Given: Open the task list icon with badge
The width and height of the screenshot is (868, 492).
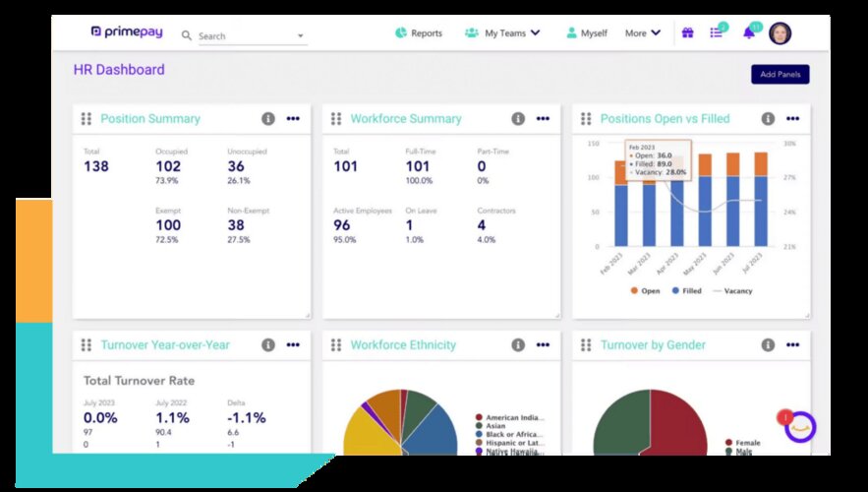Looking at the screenshot, I should tap(717, 33).
